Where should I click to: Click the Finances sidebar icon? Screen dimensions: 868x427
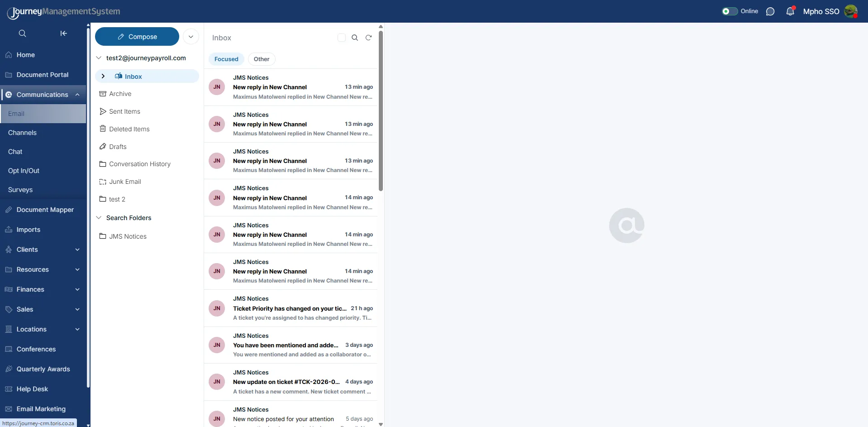click(x=9, y=289)
